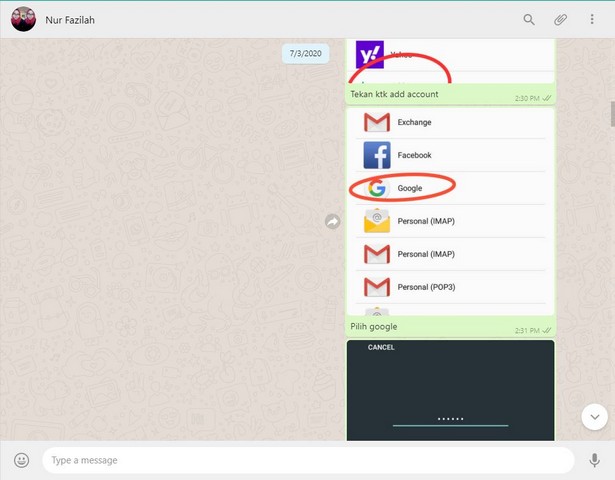Open the dark CANCEL screenshot image
Viewport: 615px width, 480px height.
tap(450, 390)
